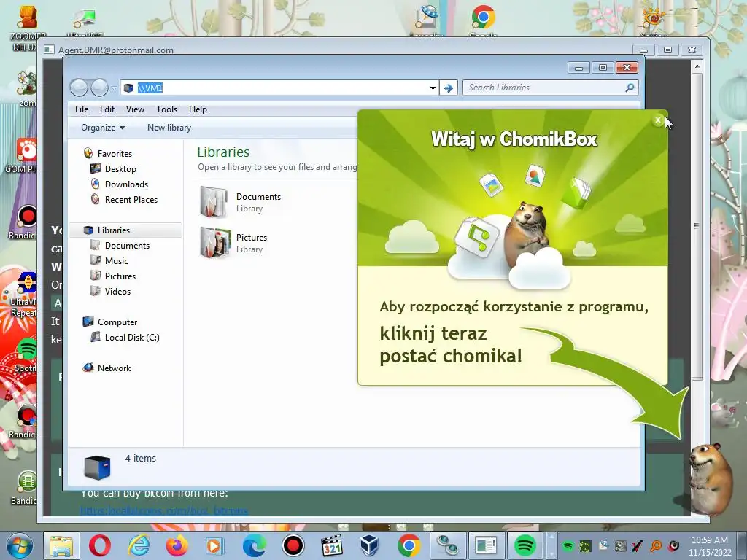Launch Firefox from the taskbar
Screen dimensions: 747x560
click(x=177, y=545)
